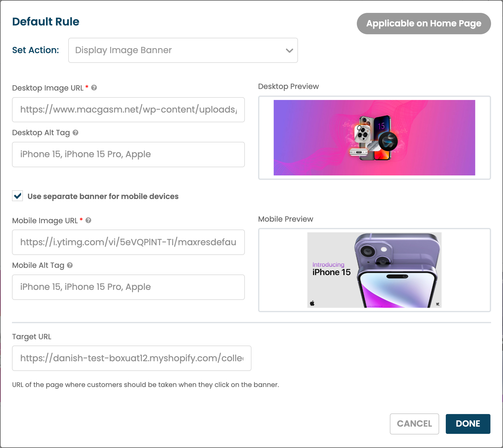Click into the Desktop Alt Tag field
503x448 pixels.
click(128, 154)
